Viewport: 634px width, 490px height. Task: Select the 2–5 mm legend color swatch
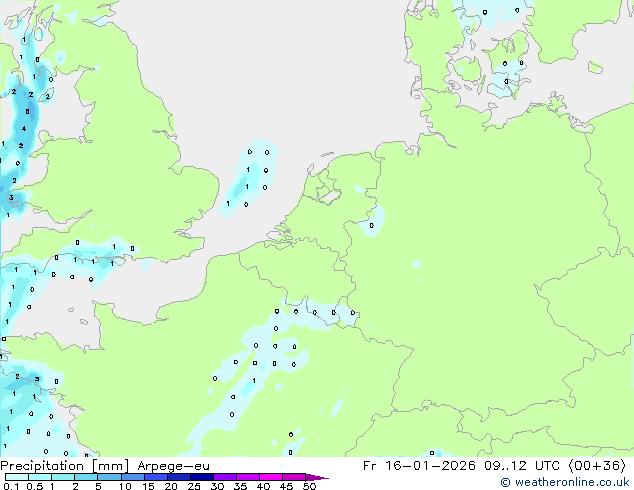point(86,477)
